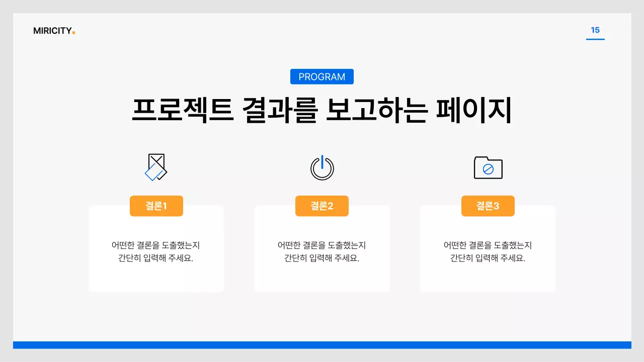Click the blue PROGRAM button
Viewport: 644px width, 362px height.
[321, 76]
